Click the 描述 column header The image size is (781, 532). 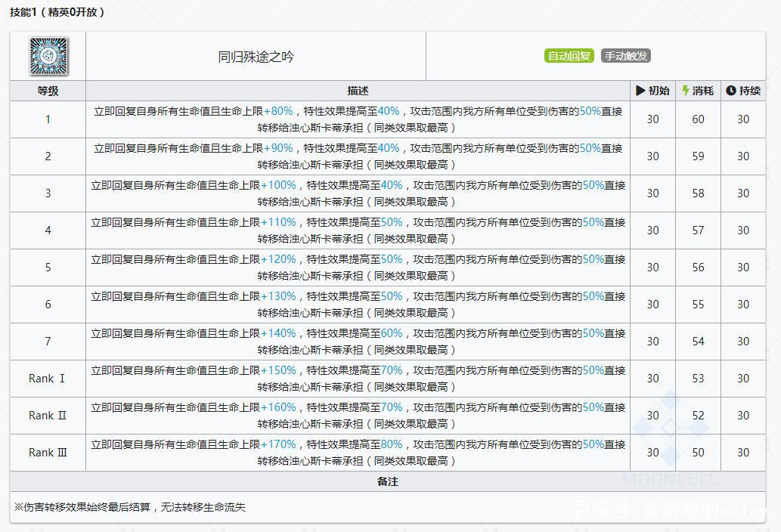358,91
